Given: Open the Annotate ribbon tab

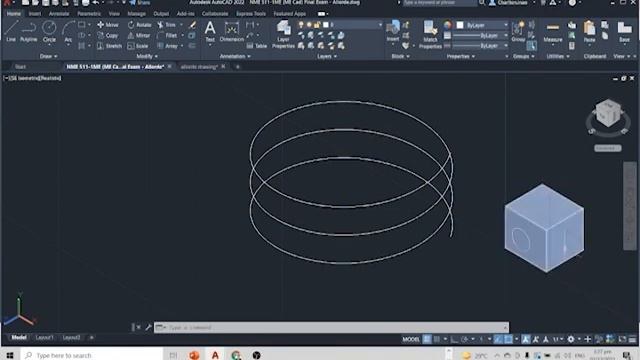Looking at the screenshot, I should 59,13.
